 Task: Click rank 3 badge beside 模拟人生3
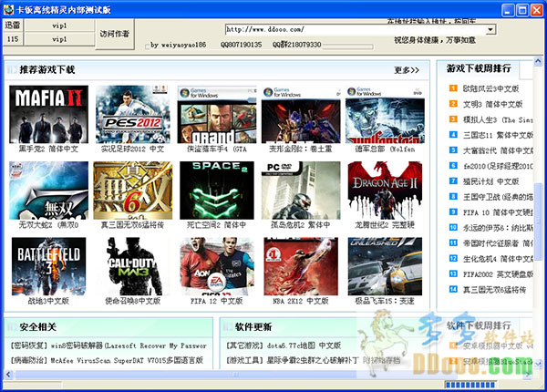point(453,119)
